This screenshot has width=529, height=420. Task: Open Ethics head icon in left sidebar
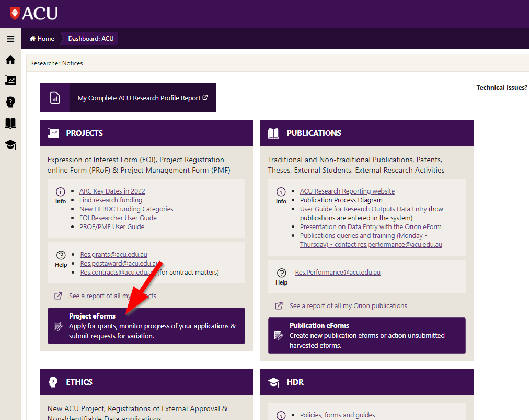[x=10, y=102]
